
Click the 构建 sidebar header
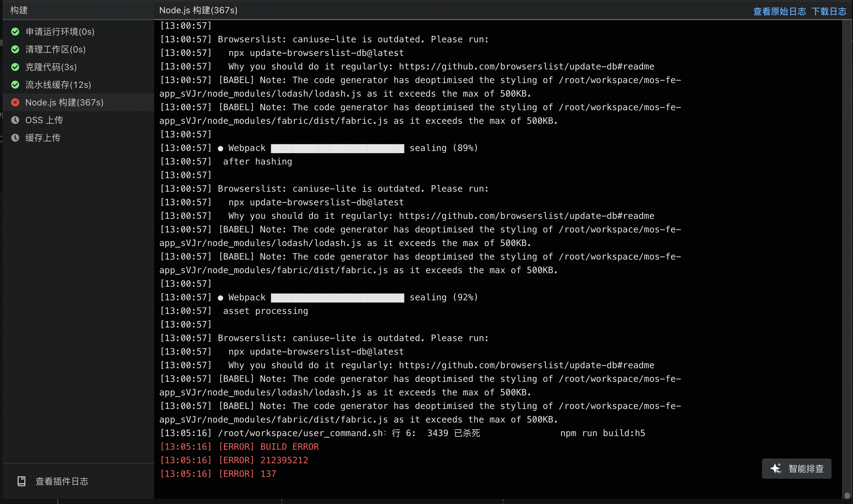click(x=19, y=10)
